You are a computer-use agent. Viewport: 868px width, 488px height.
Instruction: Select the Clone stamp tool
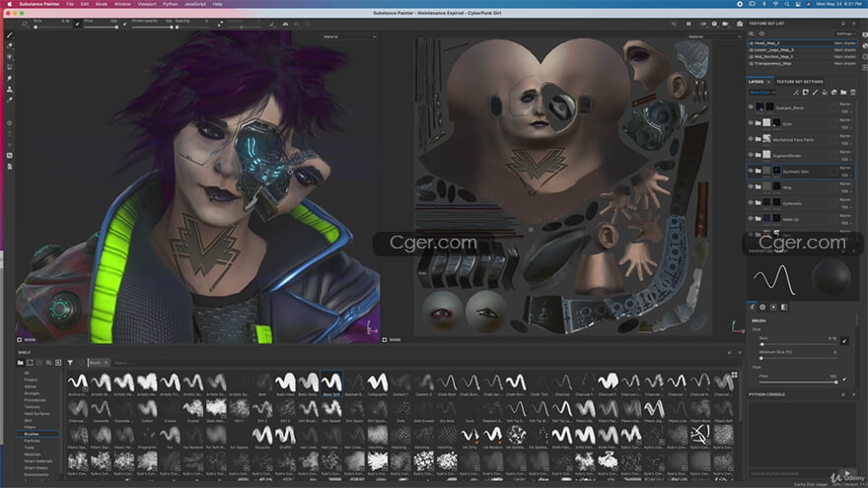10,89
